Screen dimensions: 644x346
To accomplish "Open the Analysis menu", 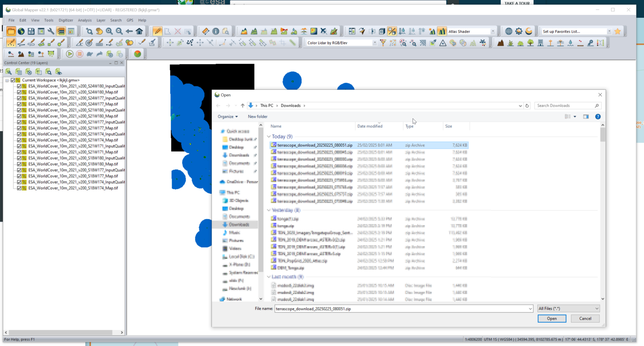I will 85,20.
